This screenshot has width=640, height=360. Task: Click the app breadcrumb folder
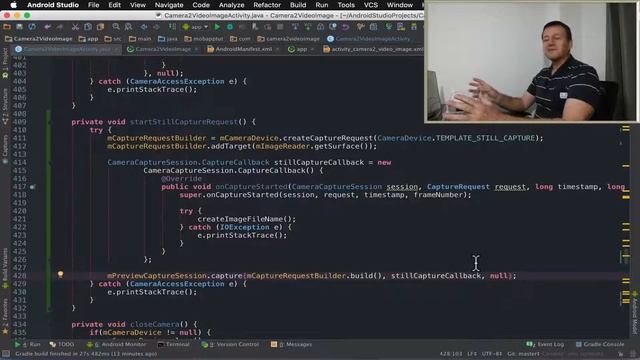[89, 39]
